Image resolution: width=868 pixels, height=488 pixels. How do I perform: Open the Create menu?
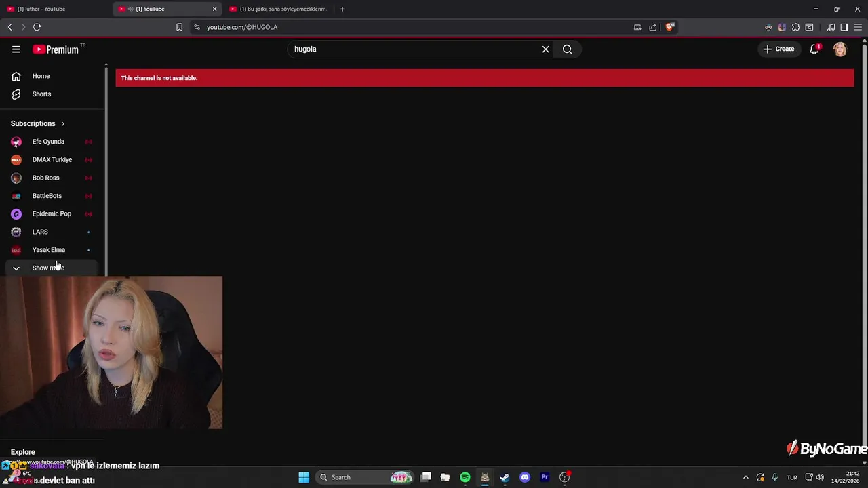tap(778, 49)
